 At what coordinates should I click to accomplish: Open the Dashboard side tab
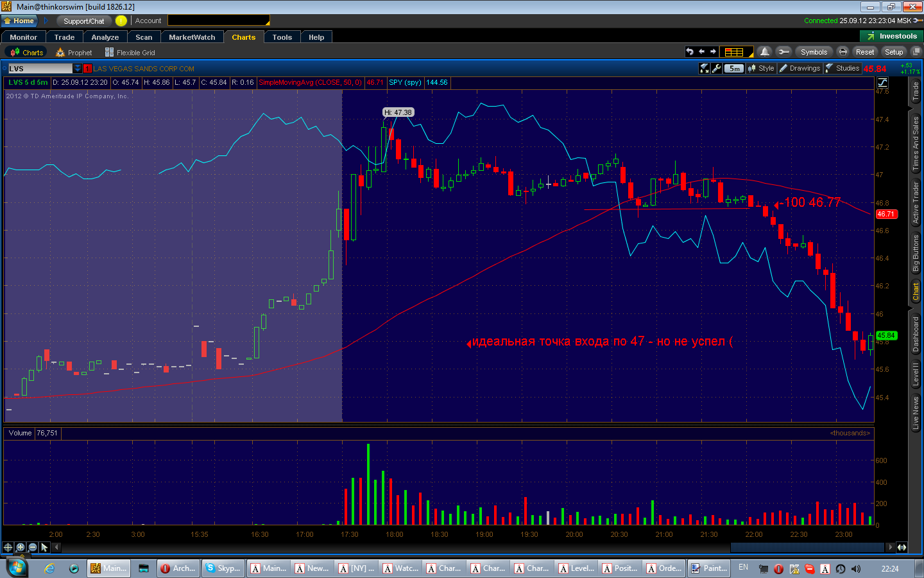click(x=916, y=333)
